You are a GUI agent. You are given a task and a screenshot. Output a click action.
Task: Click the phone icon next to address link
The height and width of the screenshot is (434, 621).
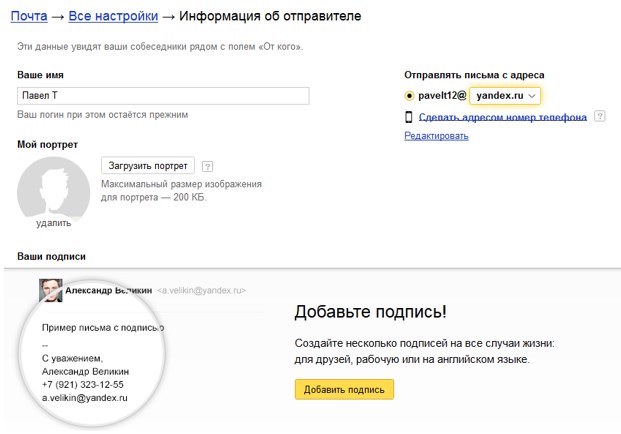pos(409,117)
